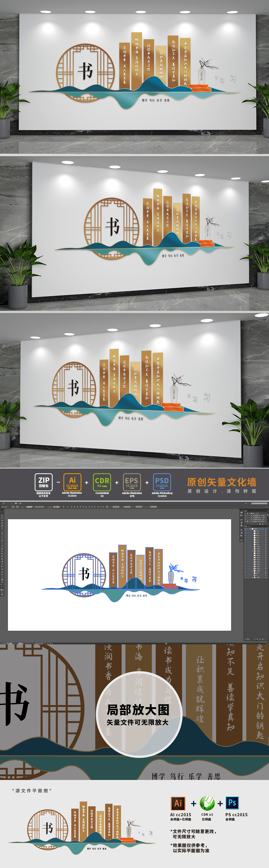The height and width of the screenshot is (868, 269).
Task: Toggle visibility eye for 图层 1 layer
Action: pos(245,529)
